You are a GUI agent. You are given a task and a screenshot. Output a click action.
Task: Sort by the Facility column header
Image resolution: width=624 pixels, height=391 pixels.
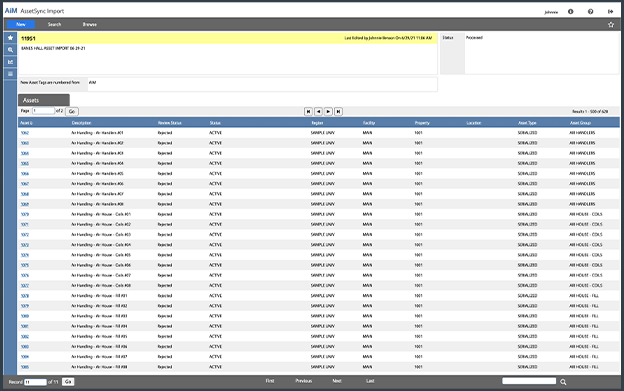(x=369, y=123)
